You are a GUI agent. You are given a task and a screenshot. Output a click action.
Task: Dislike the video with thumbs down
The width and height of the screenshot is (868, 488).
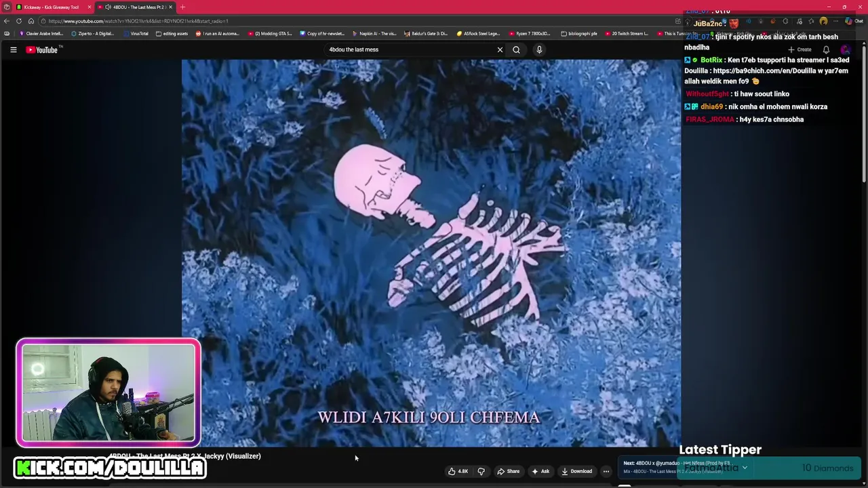[481, 471]
